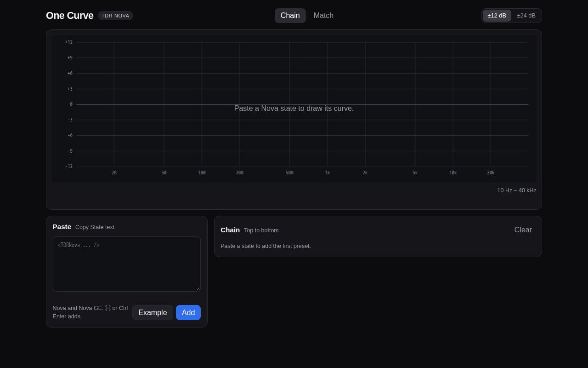Click the TDR NOVA badge
Image resolution: width=588 pixels, height=368 pixels.
point(115,16)
